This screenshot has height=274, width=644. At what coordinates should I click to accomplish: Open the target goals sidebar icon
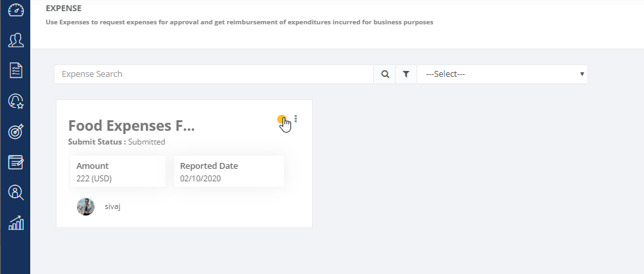pyautogui.click(x=15, y=131)
